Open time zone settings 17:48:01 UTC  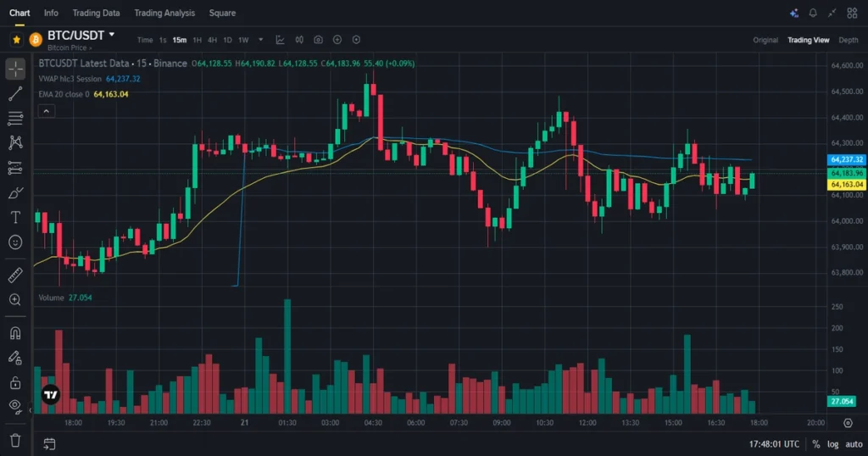tap(774, 444)
